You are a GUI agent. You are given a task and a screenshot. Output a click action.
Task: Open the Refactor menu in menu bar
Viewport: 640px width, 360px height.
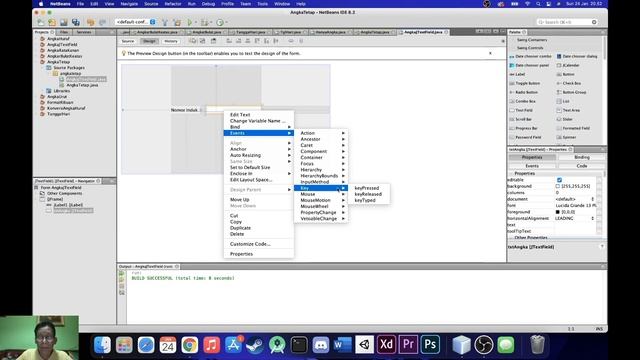(173, 4)
